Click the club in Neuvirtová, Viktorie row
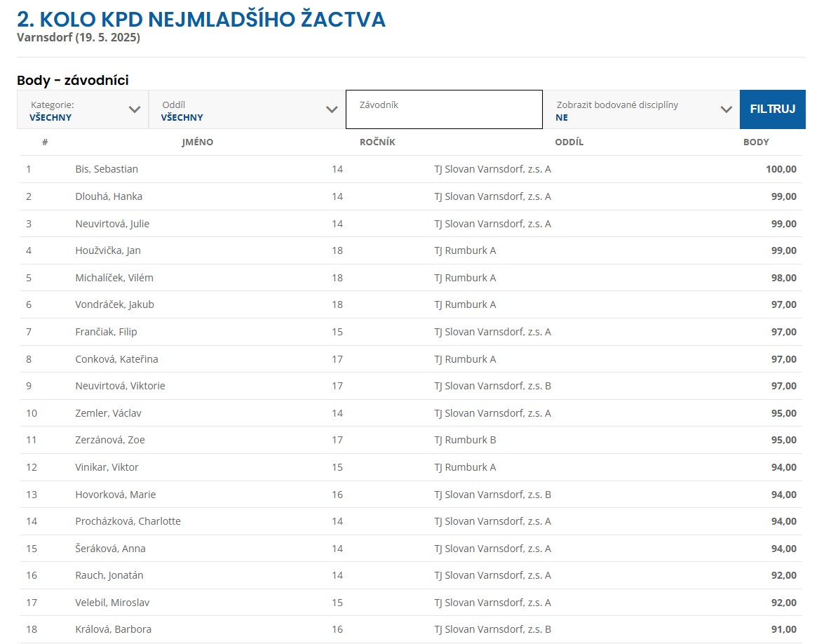This screenshot has width=831, height=644. tap(493, 386)
